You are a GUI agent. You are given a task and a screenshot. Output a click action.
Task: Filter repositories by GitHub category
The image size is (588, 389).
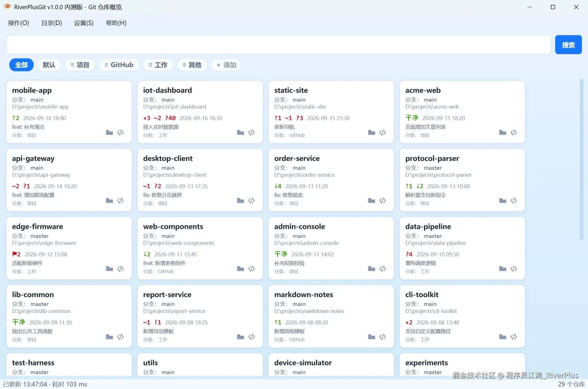(119, 65)
